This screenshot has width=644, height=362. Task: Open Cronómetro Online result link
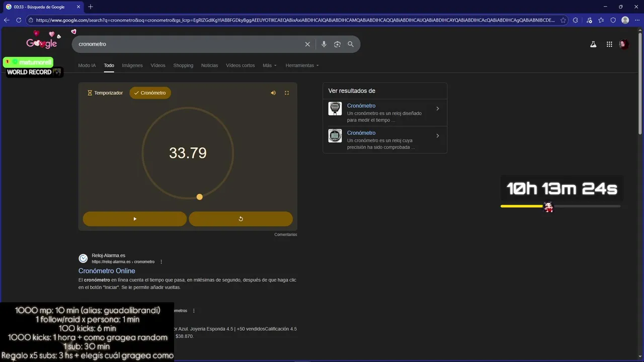[107, 271]
